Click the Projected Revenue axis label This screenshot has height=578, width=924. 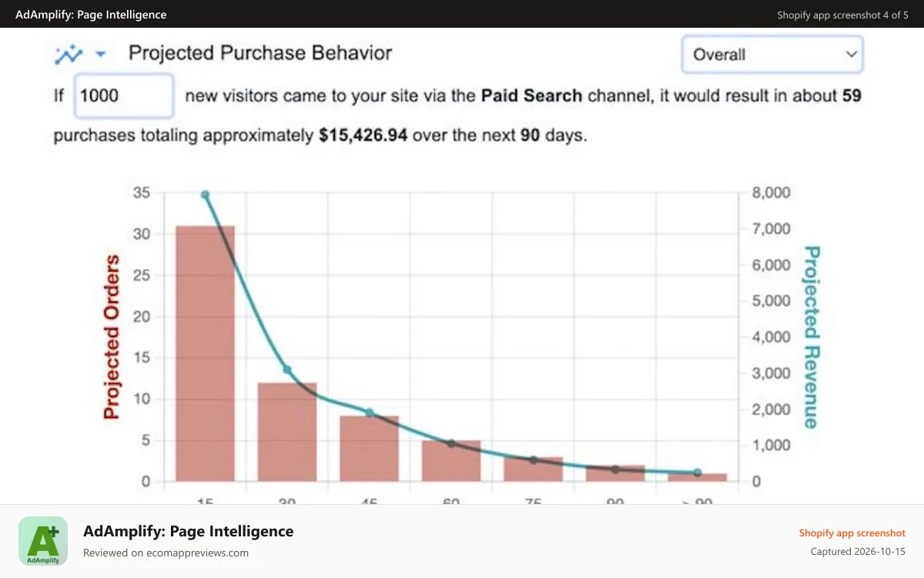(811, 337)
